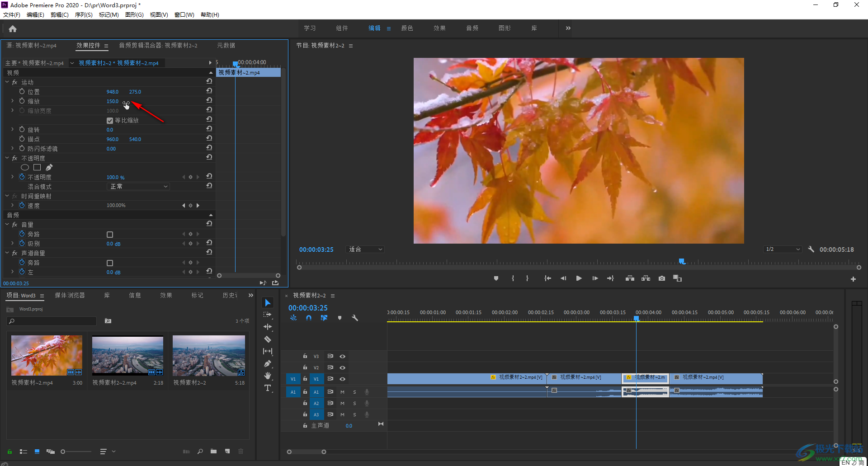Select the Ripple Edit tool
The image size is (868, 466).
[268, 327]
